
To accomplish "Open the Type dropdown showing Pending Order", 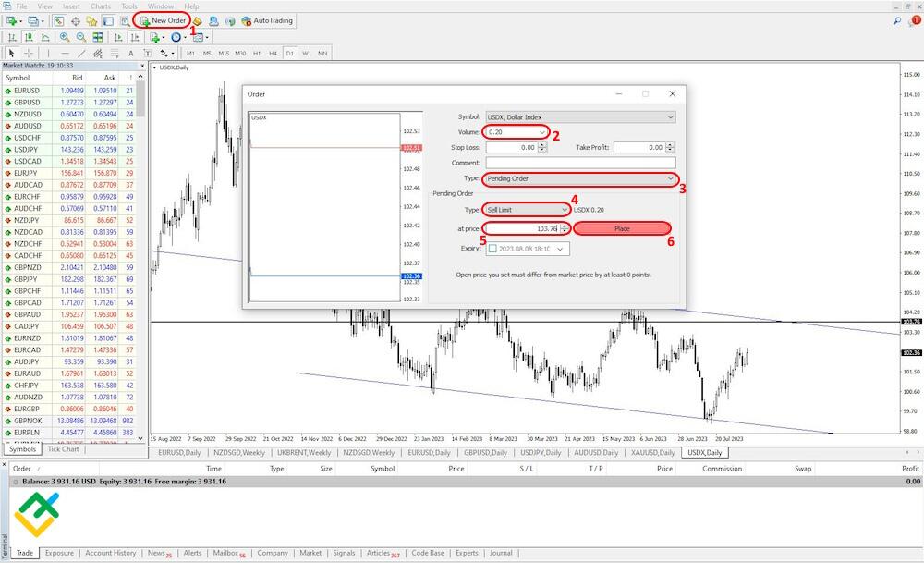I will [x=580, y=178].
